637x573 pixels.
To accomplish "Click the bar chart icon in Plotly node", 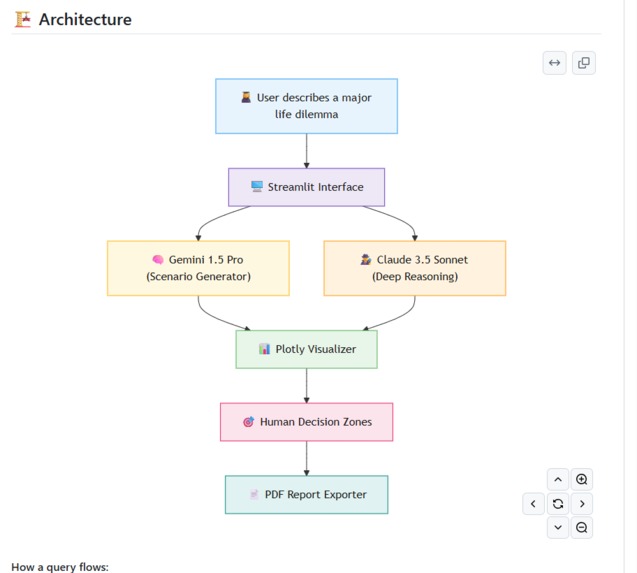I will click(x=264, y=349).
